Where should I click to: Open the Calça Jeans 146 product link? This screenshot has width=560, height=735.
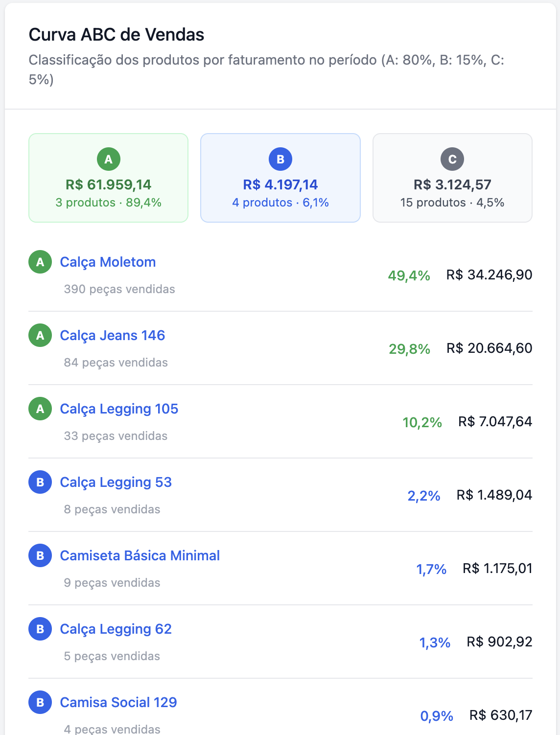click(x=112, y=335)
